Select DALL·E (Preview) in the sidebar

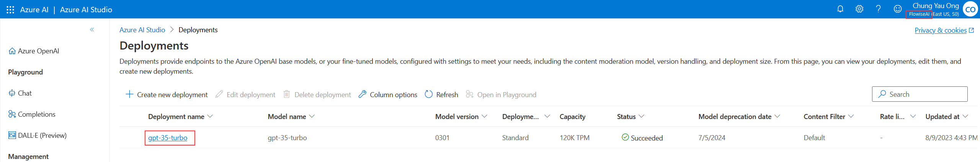coord(42,136)
